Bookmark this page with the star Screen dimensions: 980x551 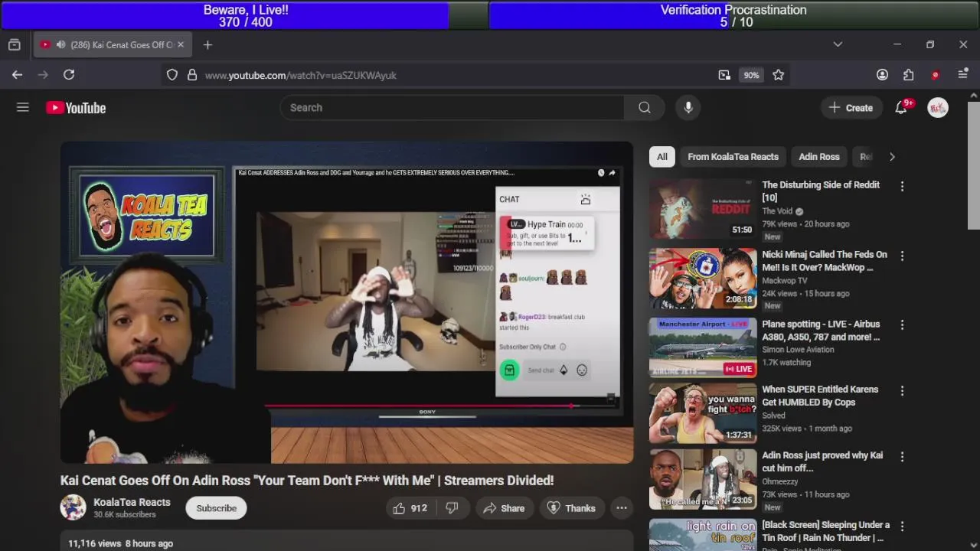coord(779,75)
